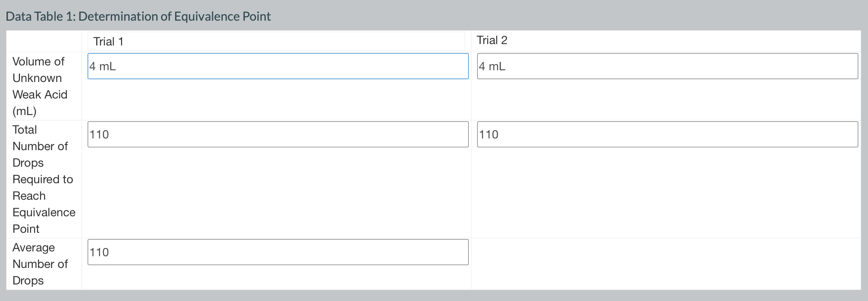This screenshot has width=868, height=301.
Task: Click Trial 1 total number of drops field
Action: [278, 134]
